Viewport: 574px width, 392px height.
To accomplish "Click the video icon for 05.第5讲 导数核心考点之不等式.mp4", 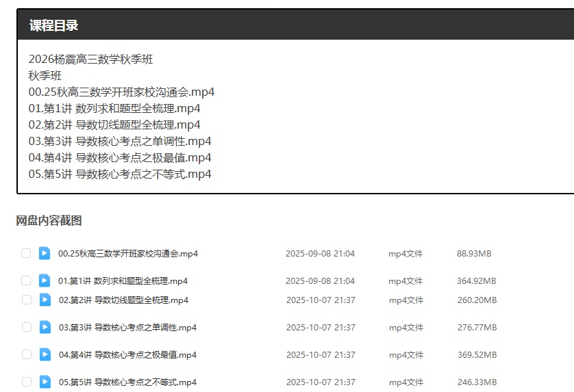I will (x=45, y=382).
